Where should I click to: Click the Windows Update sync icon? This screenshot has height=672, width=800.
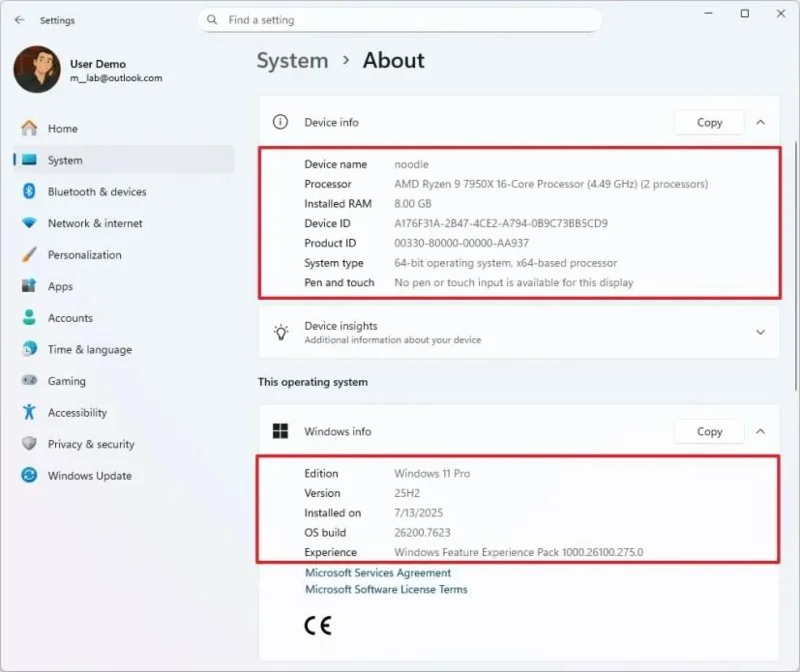(29, 475)
